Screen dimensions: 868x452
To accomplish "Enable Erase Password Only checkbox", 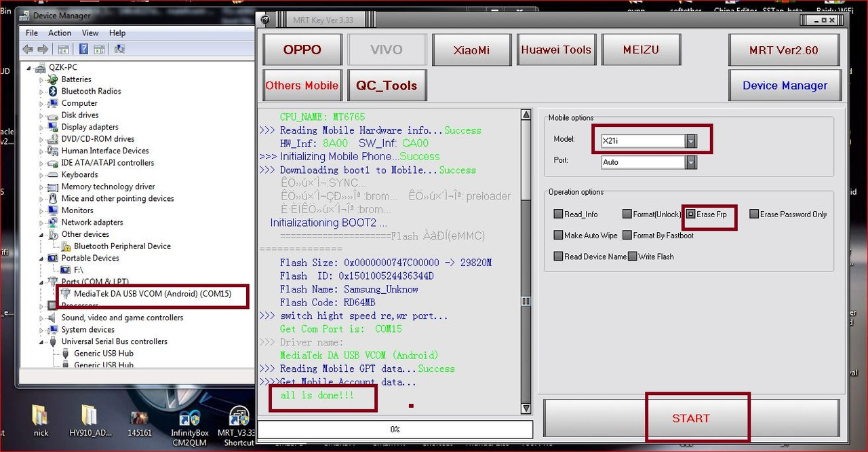I will click(754, 214).
